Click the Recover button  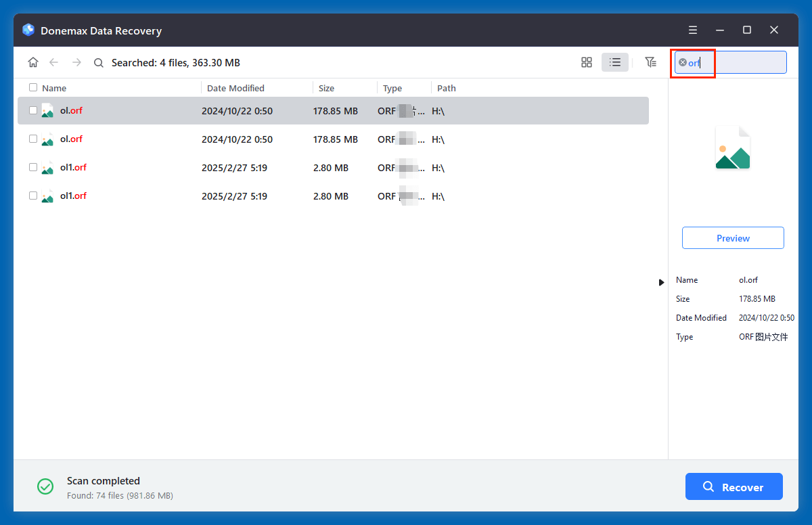coord(734,486)
